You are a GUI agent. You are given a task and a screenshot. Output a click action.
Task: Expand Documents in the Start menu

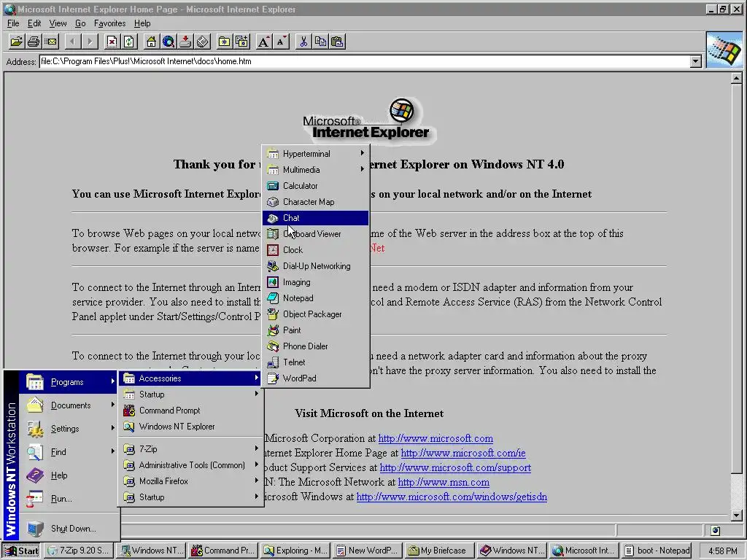69,405
